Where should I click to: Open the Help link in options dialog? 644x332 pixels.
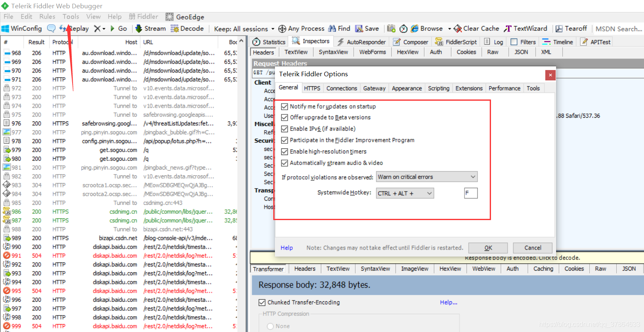287,248
